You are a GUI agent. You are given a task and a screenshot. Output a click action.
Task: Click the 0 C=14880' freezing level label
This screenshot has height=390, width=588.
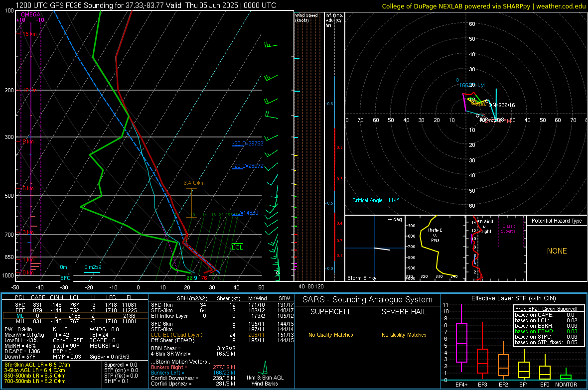246,213
